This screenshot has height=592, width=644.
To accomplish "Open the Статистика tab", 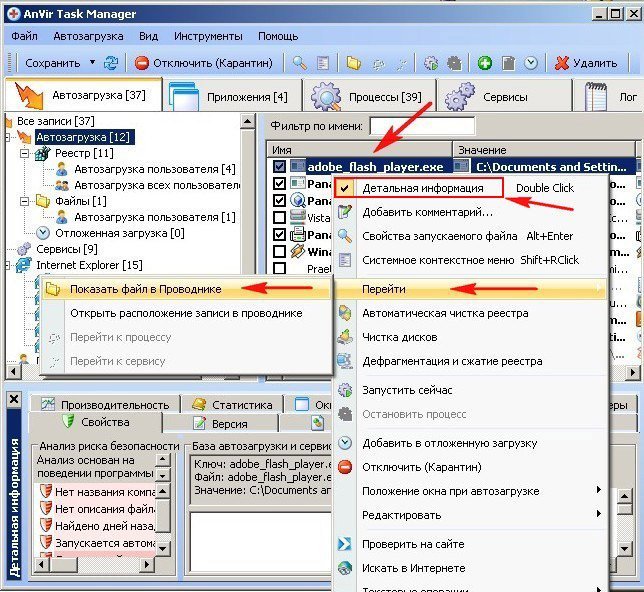I will pos(232,404).
